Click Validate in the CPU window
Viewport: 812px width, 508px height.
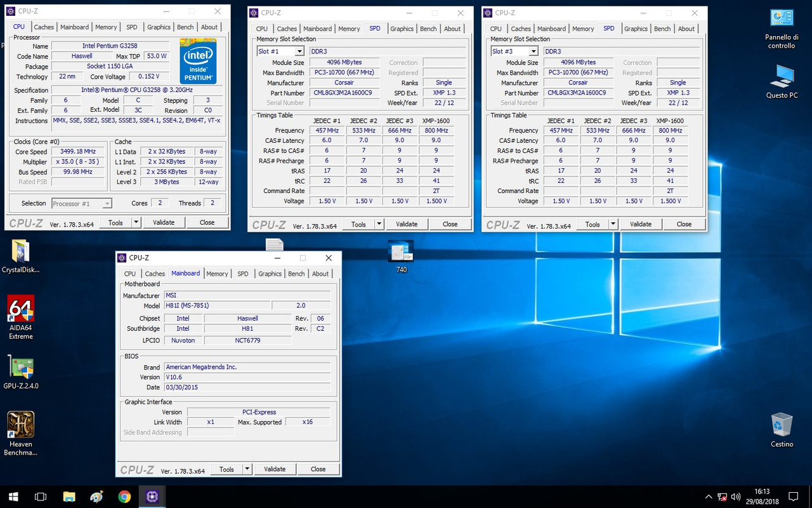[x=164, y=222]
